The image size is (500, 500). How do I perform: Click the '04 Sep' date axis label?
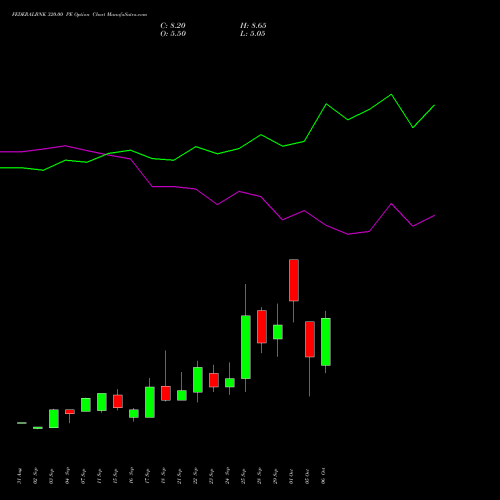coord(67,476)
